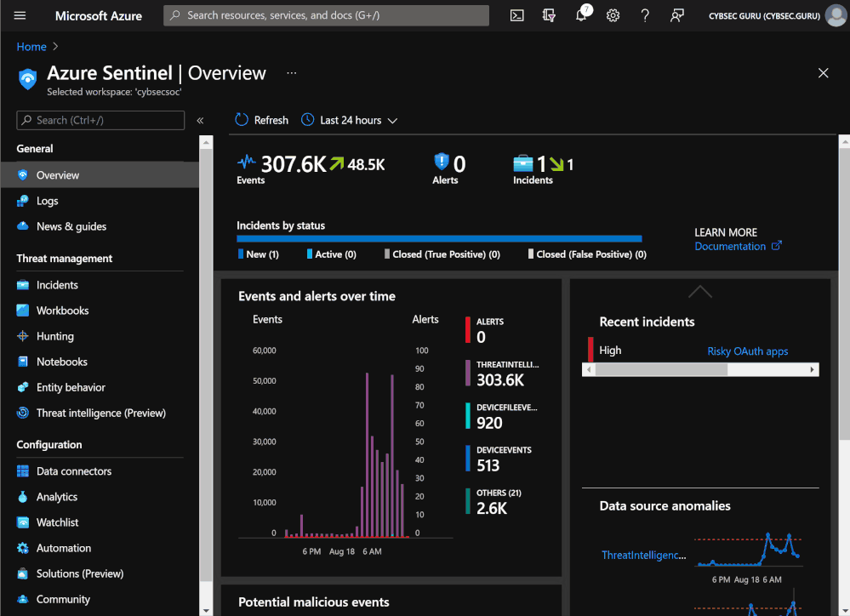Click the Azure Sentinel shield icon

(x=27, y=78)
